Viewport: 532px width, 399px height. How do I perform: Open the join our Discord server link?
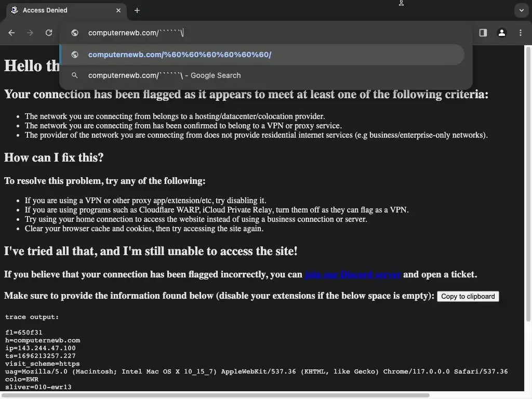point(353,274)
